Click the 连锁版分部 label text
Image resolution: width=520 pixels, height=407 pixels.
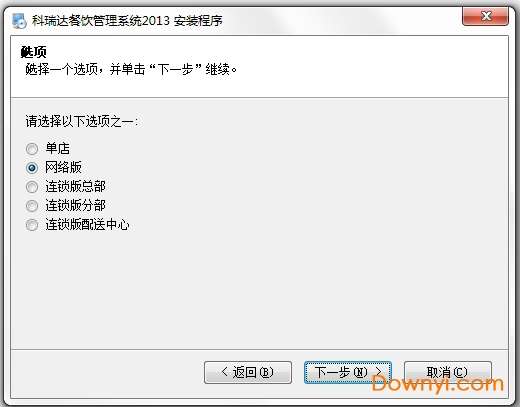point(76,205)
